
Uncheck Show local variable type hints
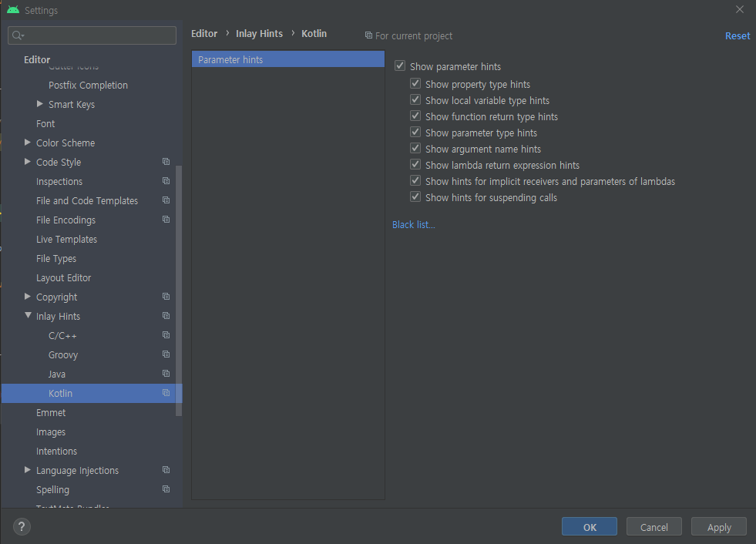coord(415,100)
